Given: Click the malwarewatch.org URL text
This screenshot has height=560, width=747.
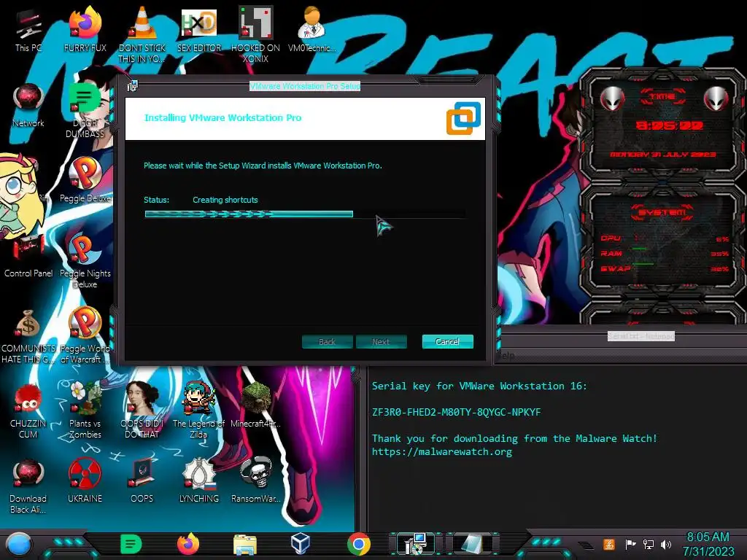Looking at the screenshot, I should (x=441, y=451).
